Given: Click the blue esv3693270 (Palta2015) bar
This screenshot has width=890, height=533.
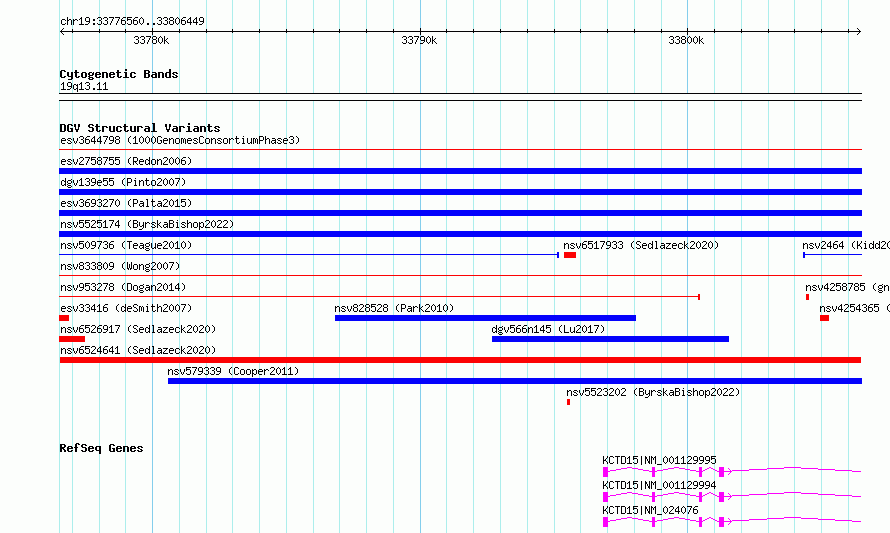Looking at the screenshot, I should [x=460, y=213].
